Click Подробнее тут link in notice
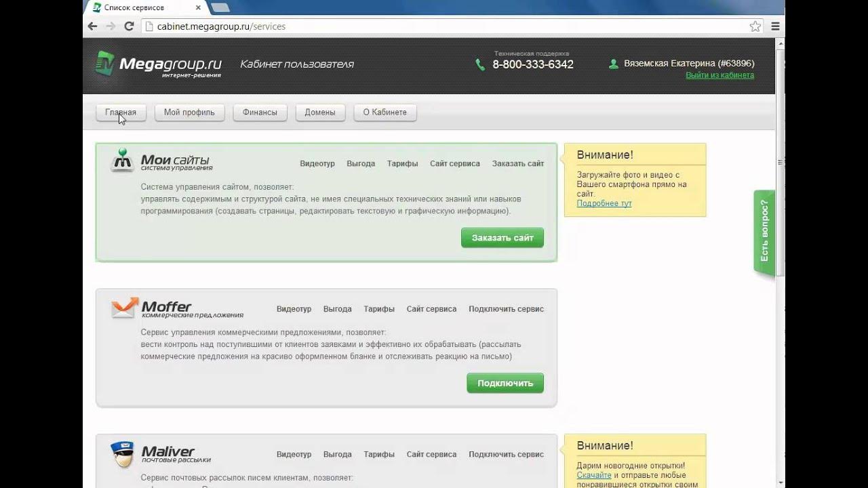 coord(604,203)
